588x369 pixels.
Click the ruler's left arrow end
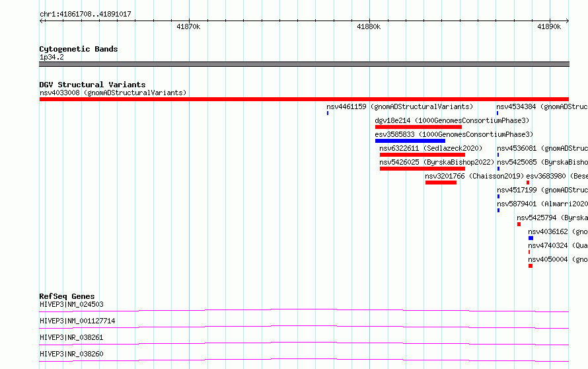coord(41,21)
